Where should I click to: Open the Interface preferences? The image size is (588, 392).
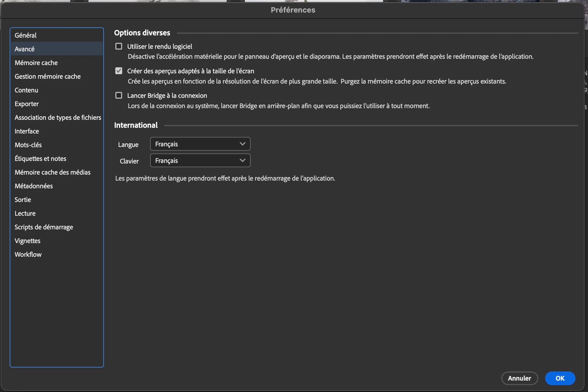tap(27, 131)
